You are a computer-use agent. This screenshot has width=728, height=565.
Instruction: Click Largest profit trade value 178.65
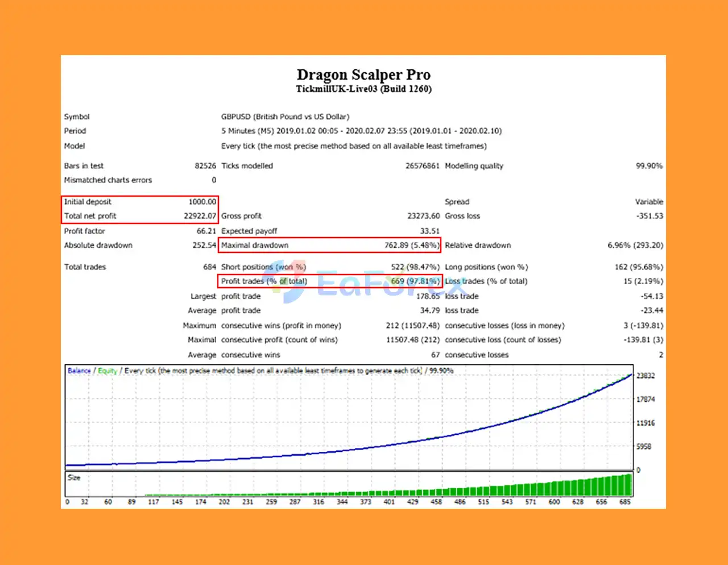click(x=428, y=297)
